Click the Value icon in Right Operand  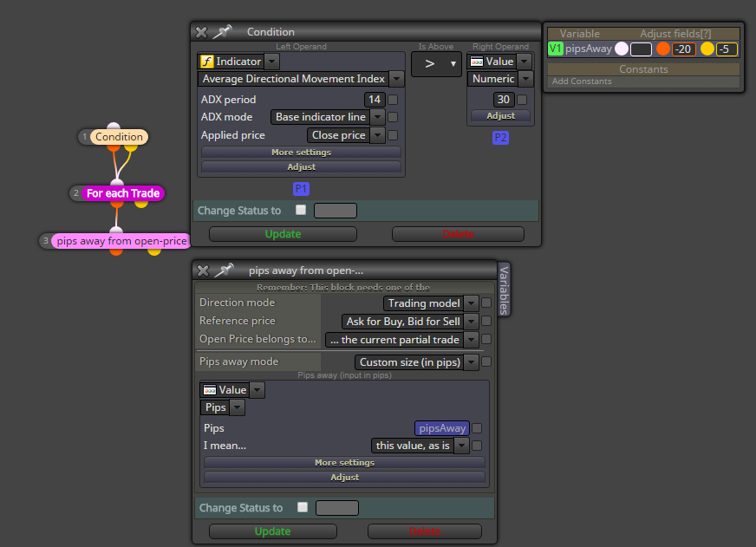(x=476, y=62)
